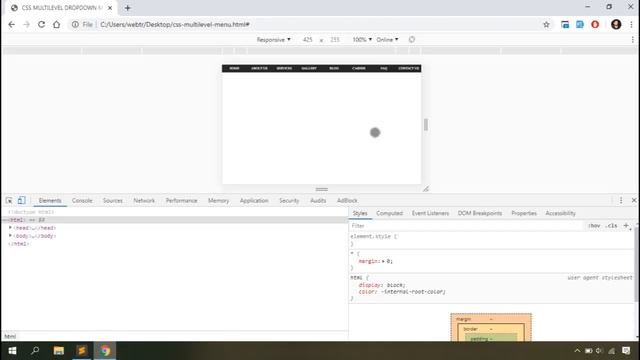Open the browser home page

(x=56, y=24)
